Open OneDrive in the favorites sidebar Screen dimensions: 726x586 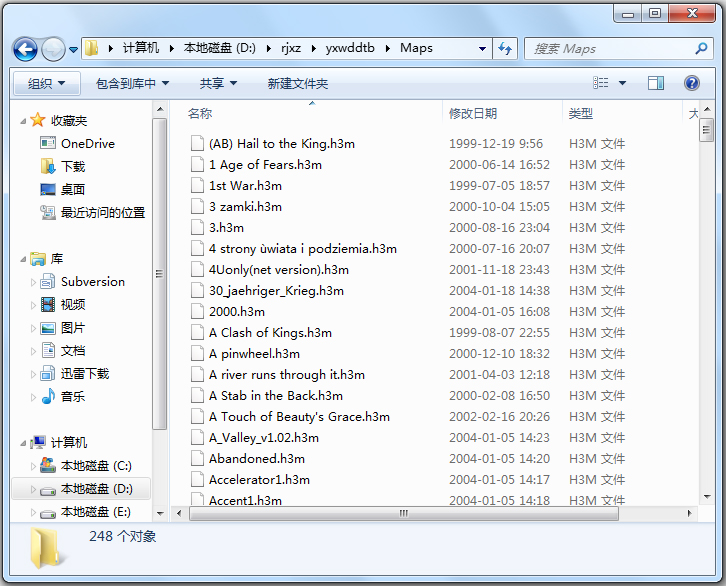(x=87, y=143)
